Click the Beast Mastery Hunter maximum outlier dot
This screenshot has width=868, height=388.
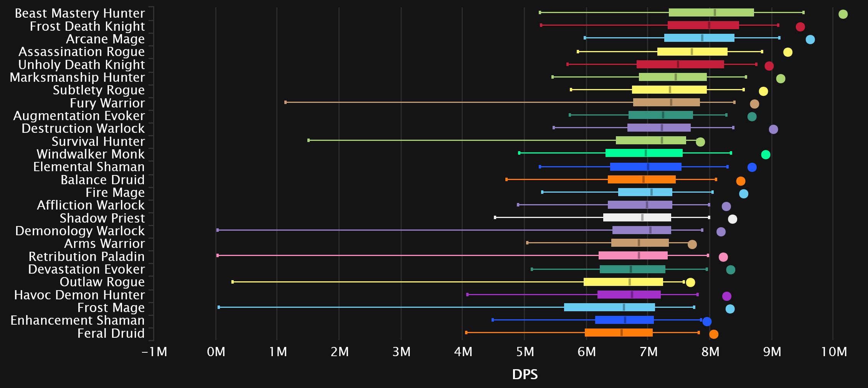pos(843,14)
